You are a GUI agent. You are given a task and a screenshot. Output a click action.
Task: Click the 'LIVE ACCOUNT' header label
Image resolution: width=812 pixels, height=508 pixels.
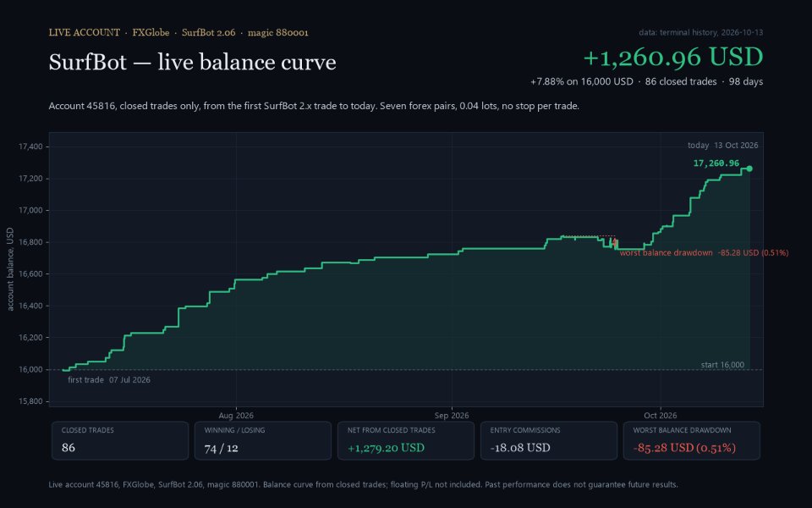85,32
